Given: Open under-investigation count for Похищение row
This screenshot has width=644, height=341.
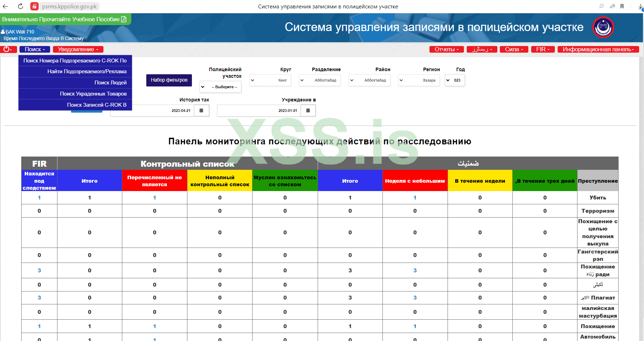Looking at the screenshot, I should coord(39,326).
